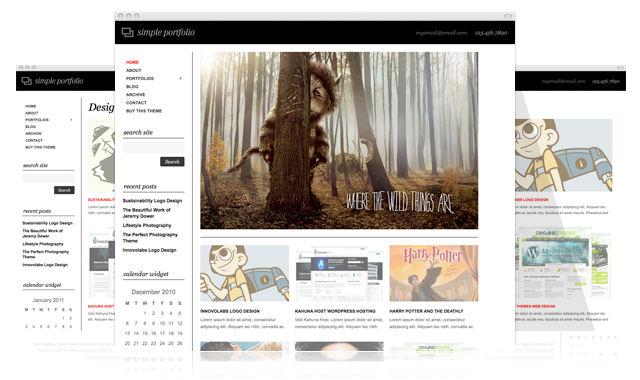
Task: Click the January 2011 calendar heading, left window
Action: [x=48, y=300]
